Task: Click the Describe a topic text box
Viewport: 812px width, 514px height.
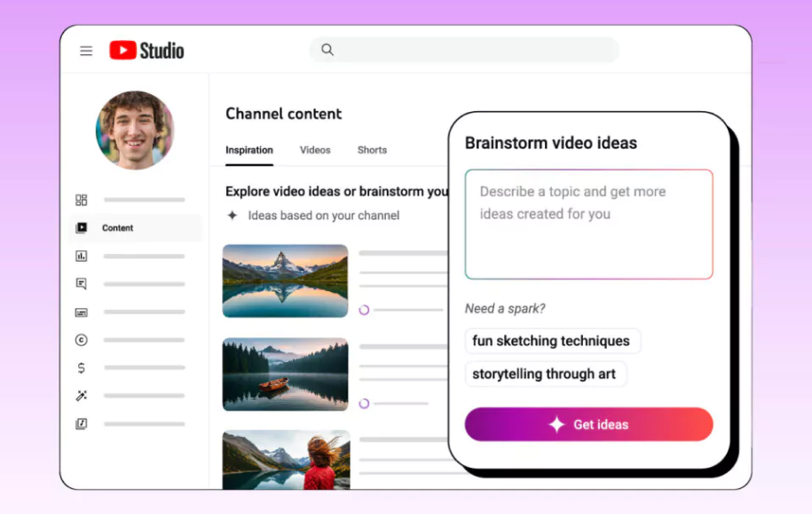Action: tap(588, 225)
